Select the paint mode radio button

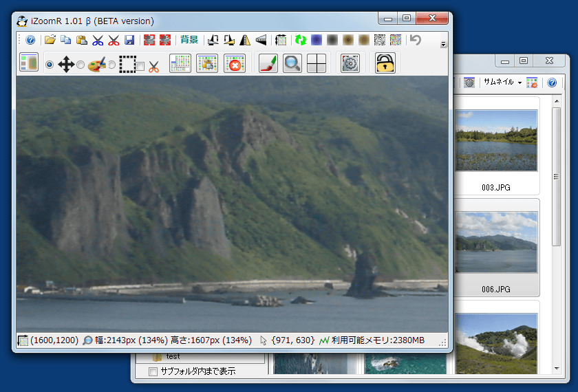81,65
